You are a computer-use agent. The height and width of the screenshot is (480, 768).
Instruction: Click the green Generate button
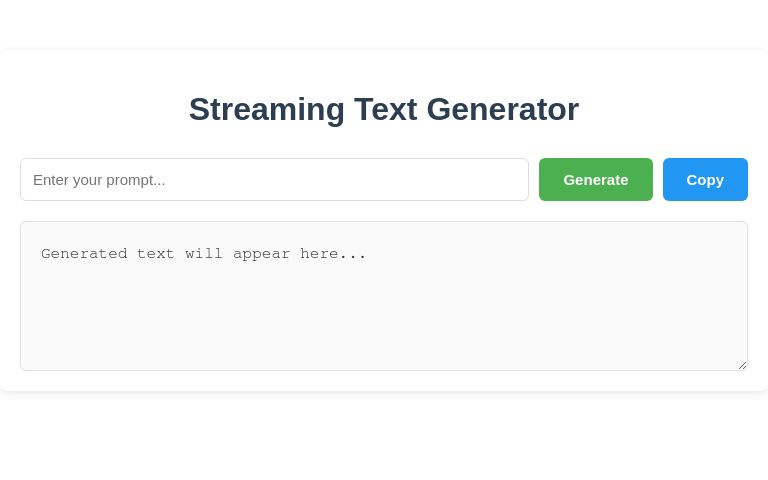[595, 180]
